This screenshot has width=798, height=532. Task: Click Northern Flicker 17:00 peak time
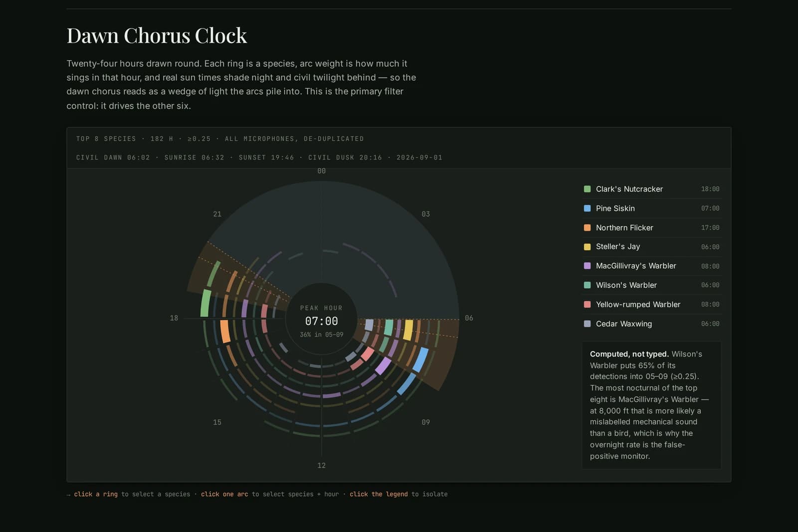[x=710, y=228]
